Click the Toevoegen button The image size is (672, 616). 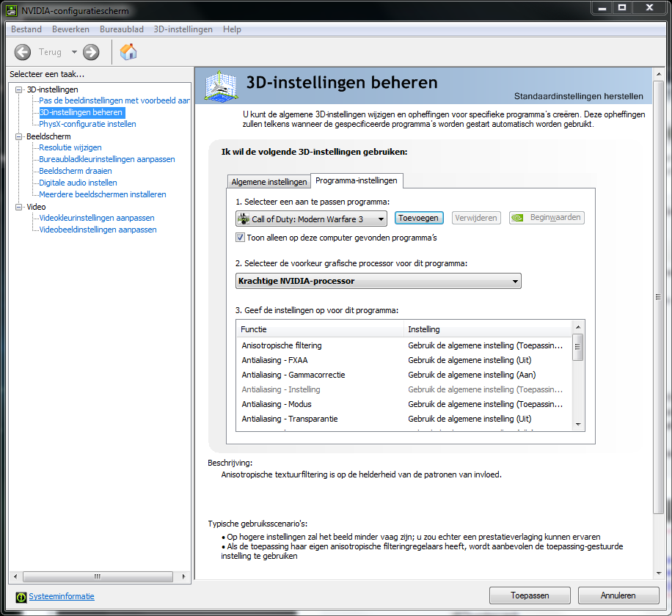tap(418, 218)
